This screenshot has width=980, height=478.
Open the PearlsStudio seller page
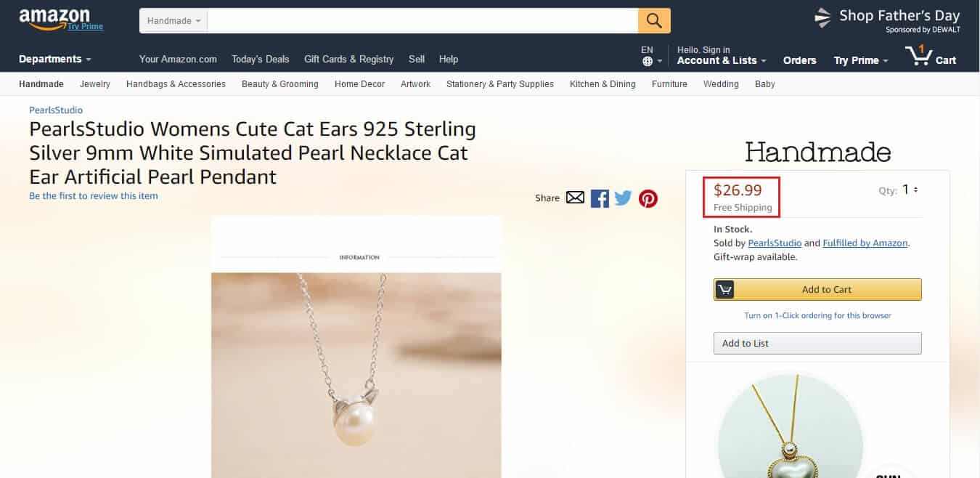[775, 243]
